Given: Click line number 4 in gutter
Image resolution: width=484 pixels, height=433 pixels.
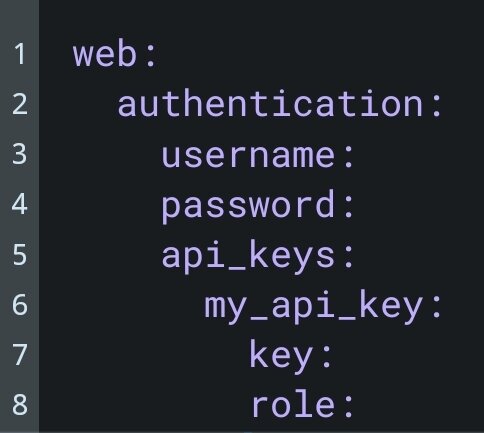Looking at the screenshot, I should click(20, 204).
